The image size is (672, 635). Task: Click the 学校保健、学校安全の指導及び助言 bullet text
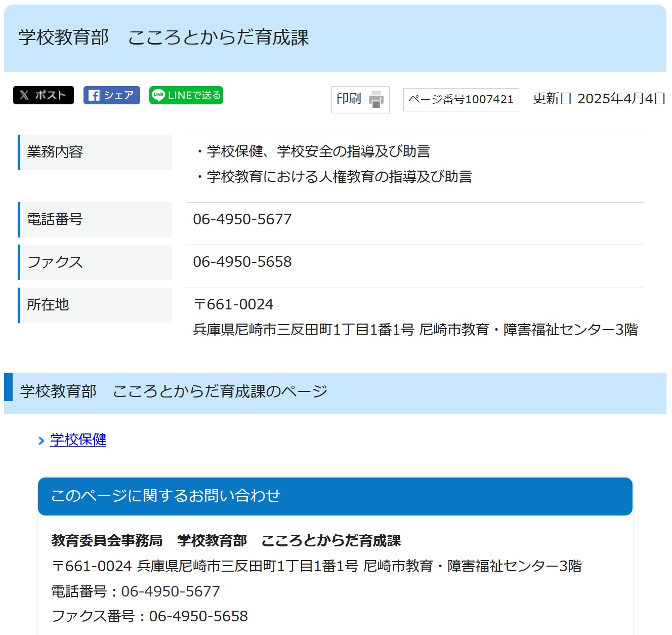point(318,151)
